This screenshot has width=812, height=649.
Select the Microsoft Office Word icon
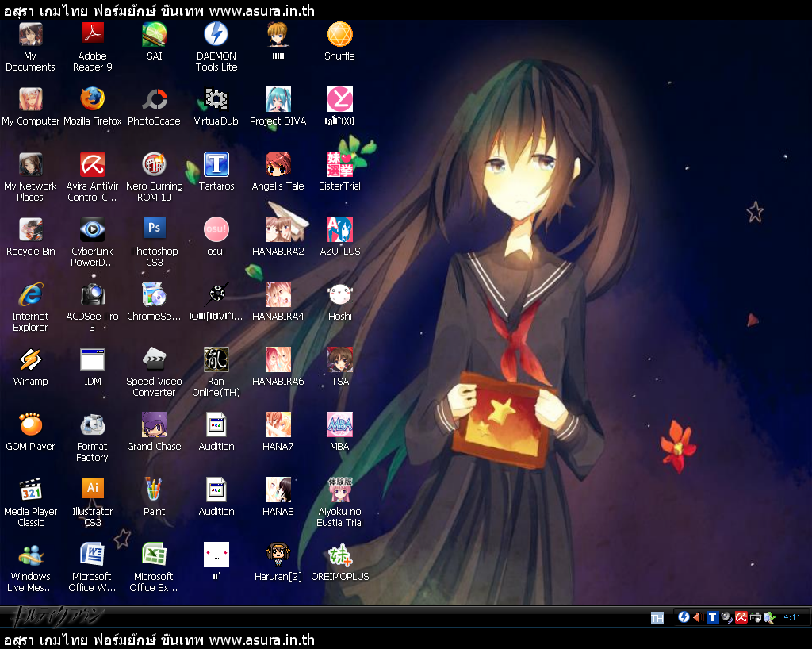click(92, 568)
